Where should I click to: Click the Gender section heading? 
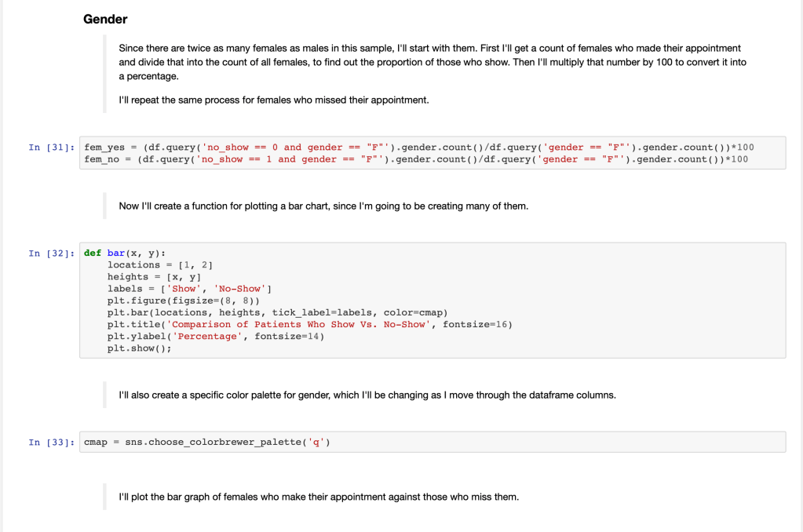(x=105, y=19)
